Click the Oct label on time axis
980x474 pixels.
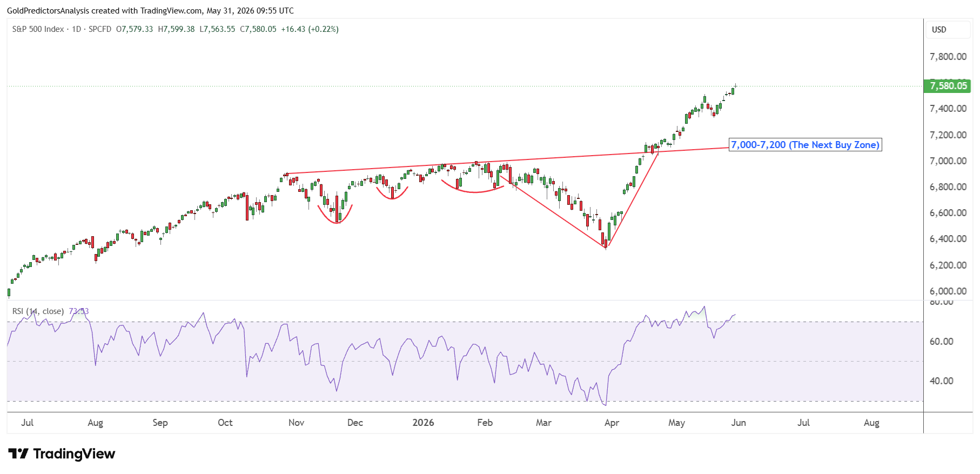[x=225, y=423]
